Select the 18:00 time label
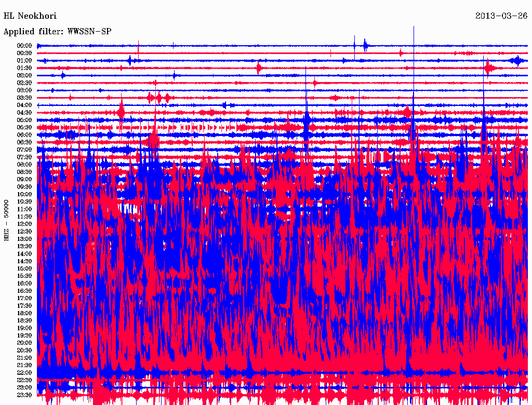Viewport: 532px width, 405px height. point(24,313)
